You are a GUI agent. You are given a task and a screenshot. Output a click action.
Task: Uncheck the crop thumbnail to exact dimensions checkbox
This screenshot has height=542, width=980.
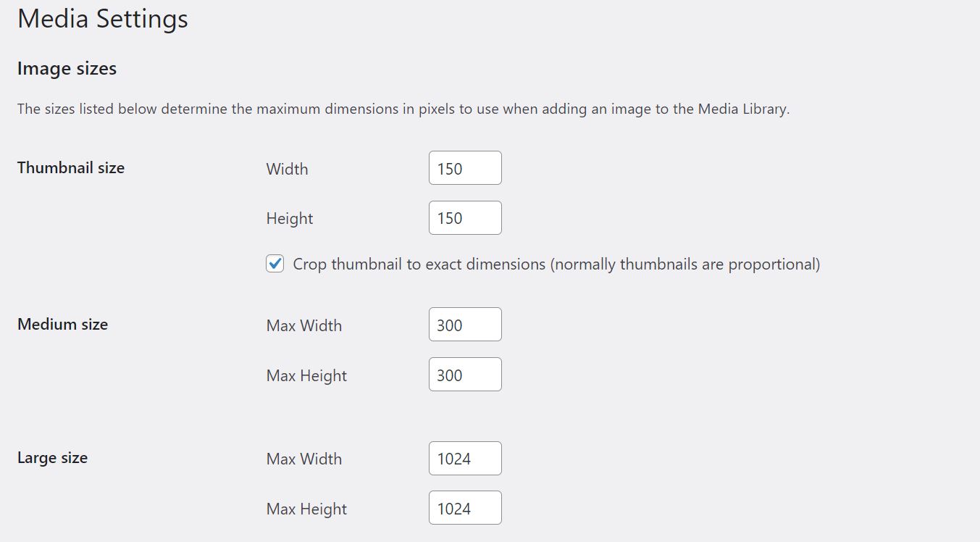pos(275,264)
